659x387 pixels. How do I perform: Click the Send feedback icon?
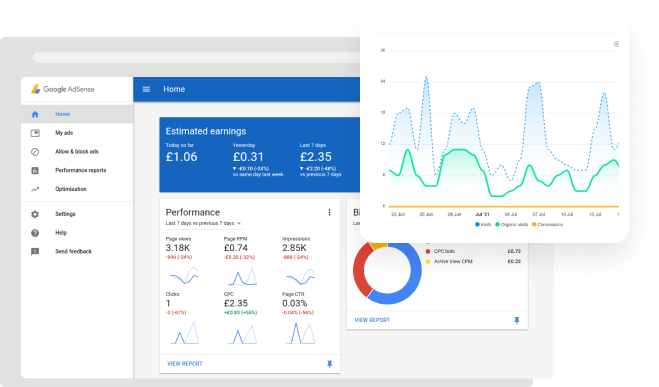tap(35, 251)
